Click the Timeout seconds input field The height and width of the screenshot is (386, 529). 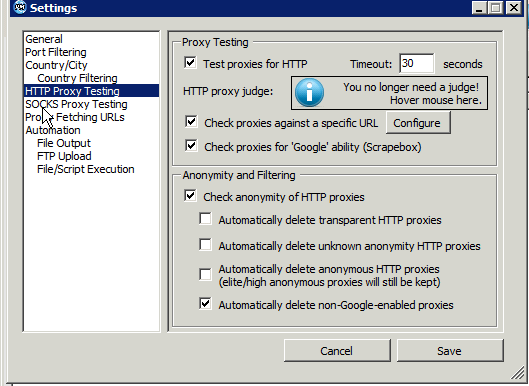coord(417,63)
